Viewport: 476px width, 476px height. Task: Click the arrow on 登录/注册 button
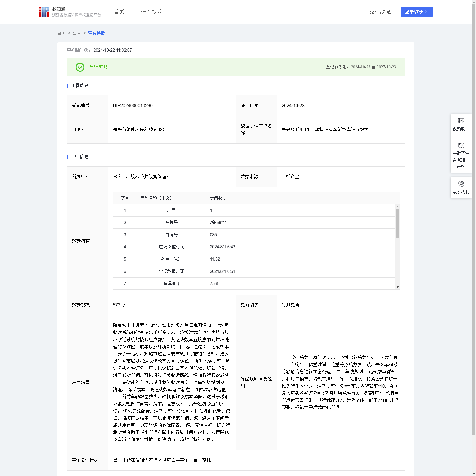pyautogui.click(x=426, y=12)
